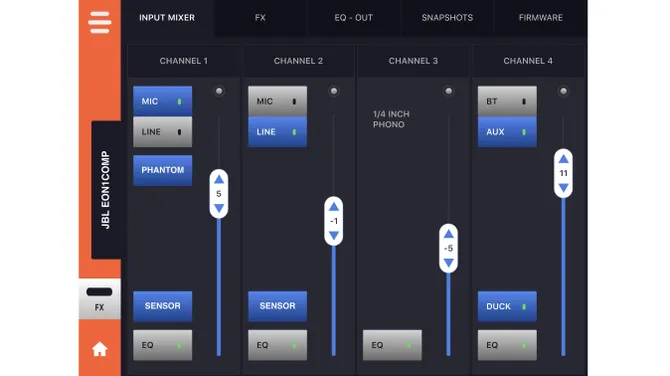Click the CHANNEL 3 header

tap(413, 61)
